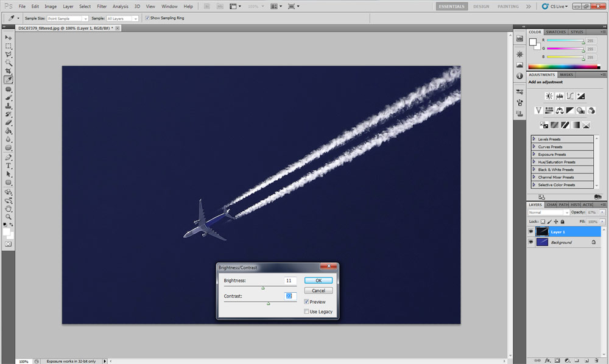The width and height of the screenshot is (609, 364).
Task: Open the Filter menu
Action: pos(102,7)
